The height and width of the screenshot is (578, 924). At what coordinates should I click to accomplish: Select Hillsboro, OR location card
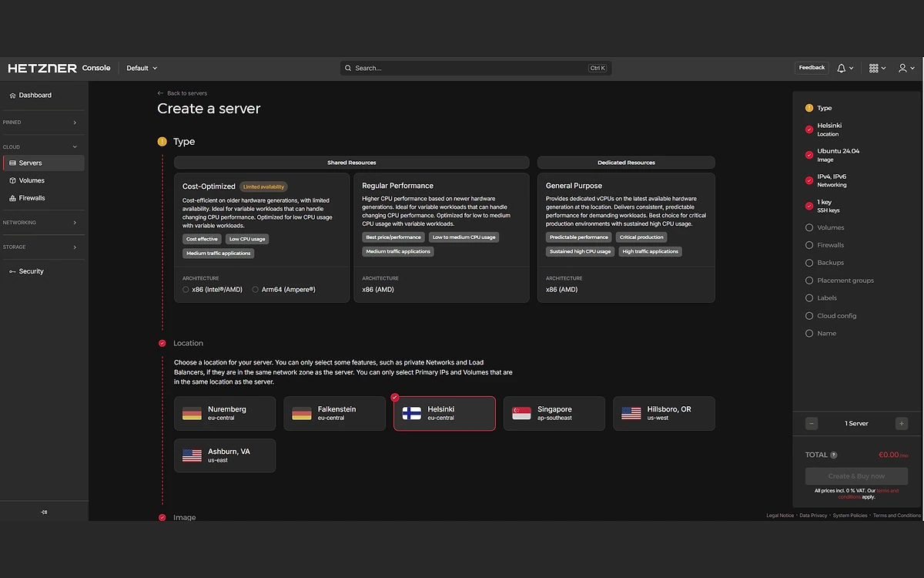[665, 413]
